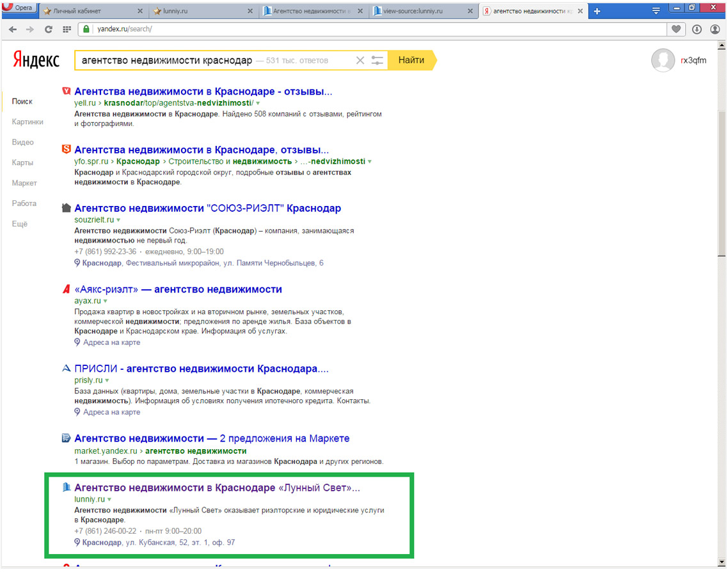This screenshot has height=572, width=728.
Task: Click ayax.ru red A favicon
Action: (x=67, y=289)
